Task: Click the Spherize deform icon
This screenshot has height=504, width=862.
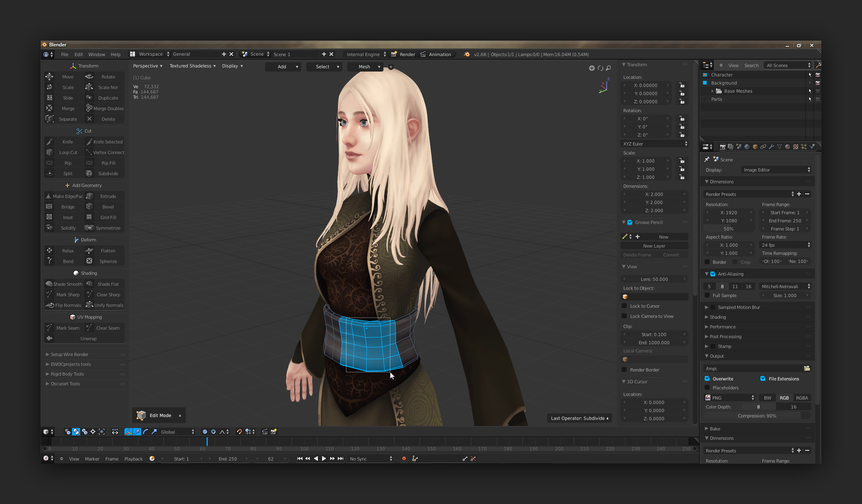Action: [x=89, y=261]
